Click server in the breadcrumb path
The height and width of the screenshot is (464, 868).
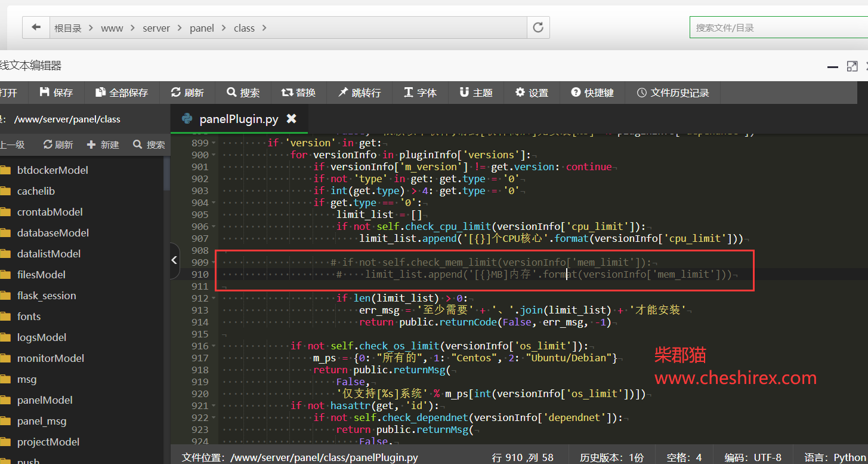156,28
